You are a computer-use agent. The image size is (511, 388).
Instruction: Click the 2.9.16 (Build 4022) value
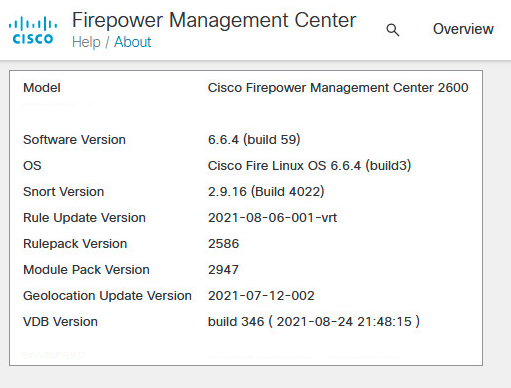click(x=266, y=192)
